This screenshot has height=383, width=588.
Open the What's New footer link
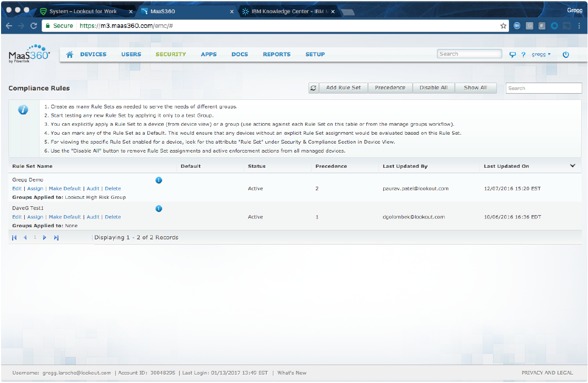click(x=292, y=373)
